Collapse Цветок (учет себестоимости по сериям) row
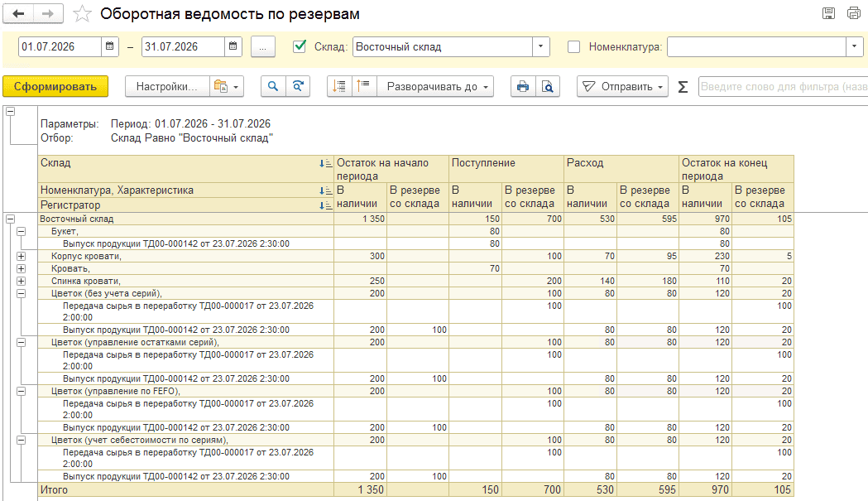 (x=21, y=440)
